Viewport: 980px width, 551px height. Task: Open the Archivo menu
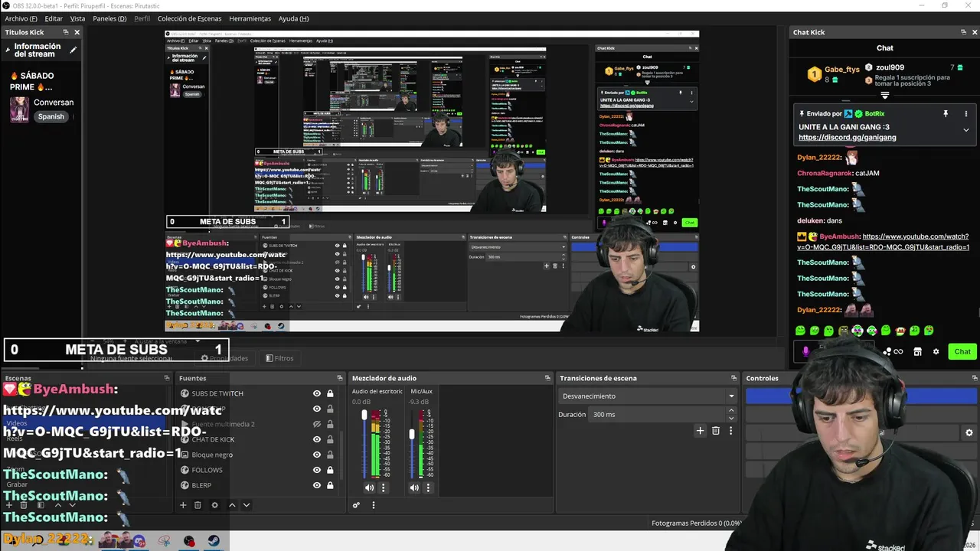(x=21, y=18)
